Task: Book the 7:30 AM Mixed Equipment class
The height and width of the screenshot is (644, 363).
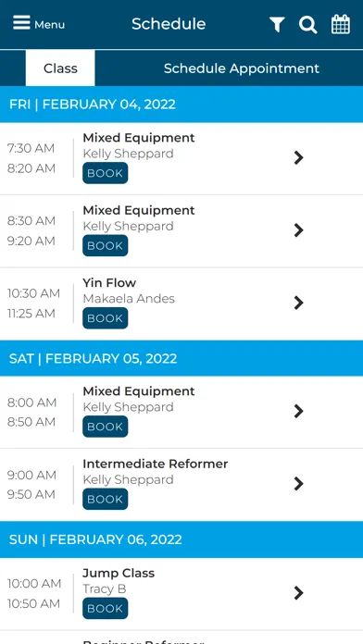Action: tap(106, 173)
